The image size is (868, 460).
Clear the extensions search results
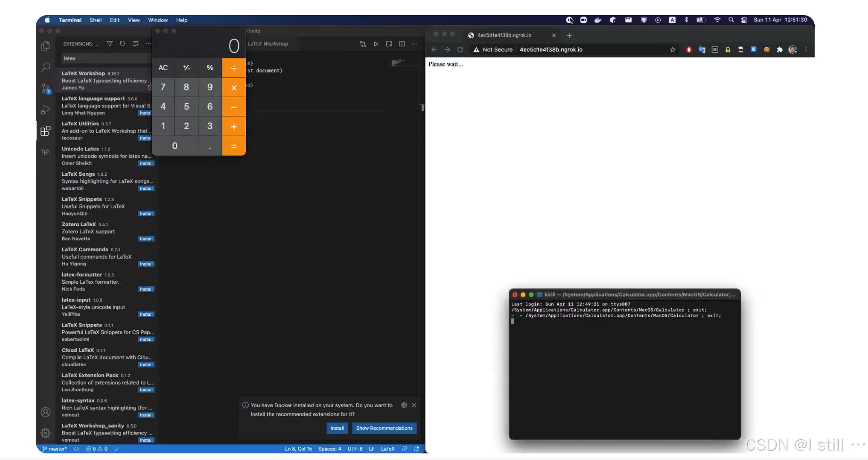coord(136,44)
